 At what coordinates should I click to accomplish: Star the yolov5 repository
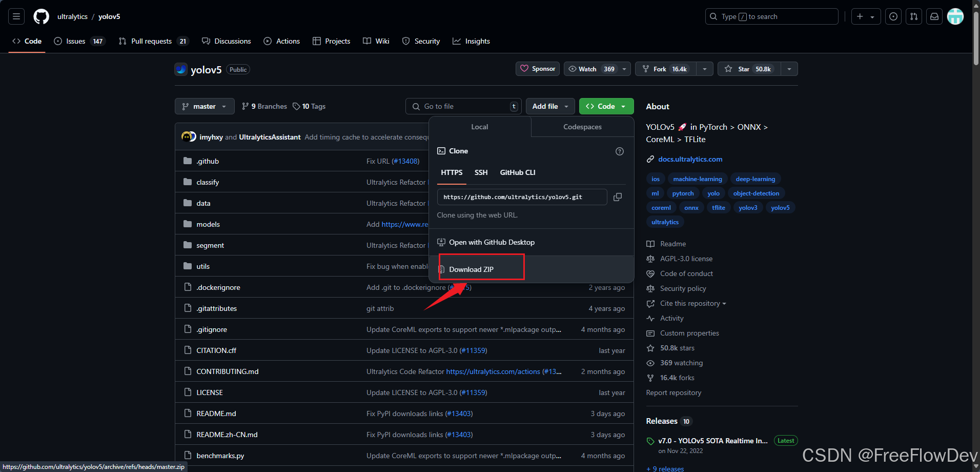coord(749,69)
